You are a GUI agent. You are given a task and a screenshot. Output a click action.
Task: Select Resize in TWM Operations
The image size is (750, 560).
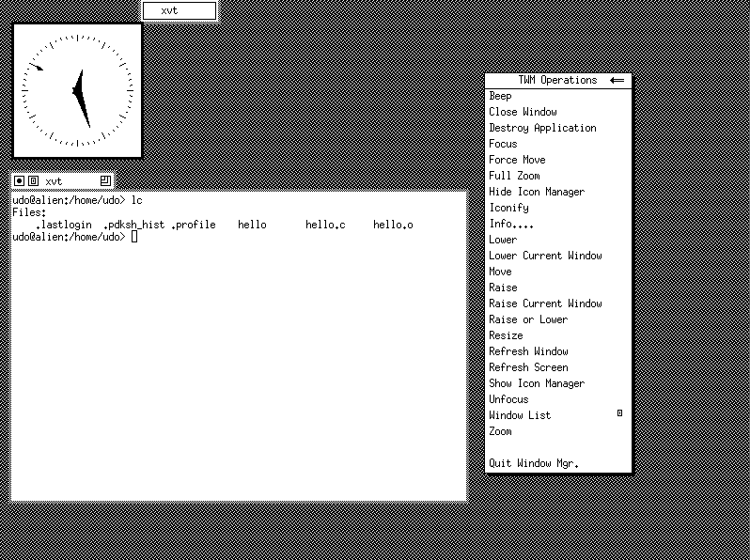click(558, 335)
